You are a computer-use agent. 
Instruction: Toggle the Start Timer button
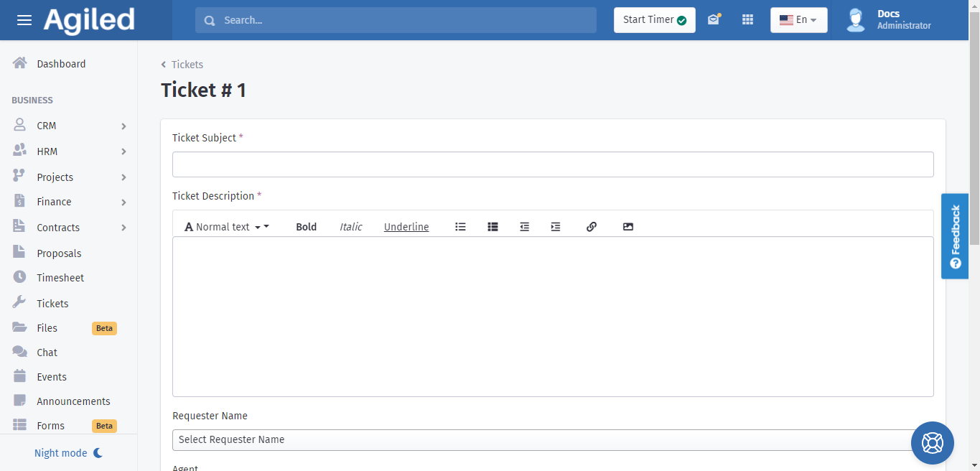pyautogui.click(x=654, y=20)
